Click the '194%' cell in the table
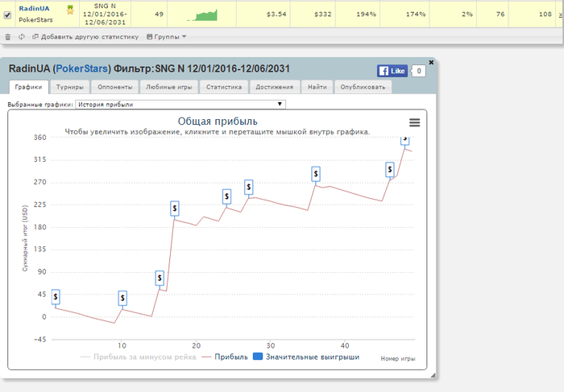Screen dimensions: 564x392 point(358,14)
